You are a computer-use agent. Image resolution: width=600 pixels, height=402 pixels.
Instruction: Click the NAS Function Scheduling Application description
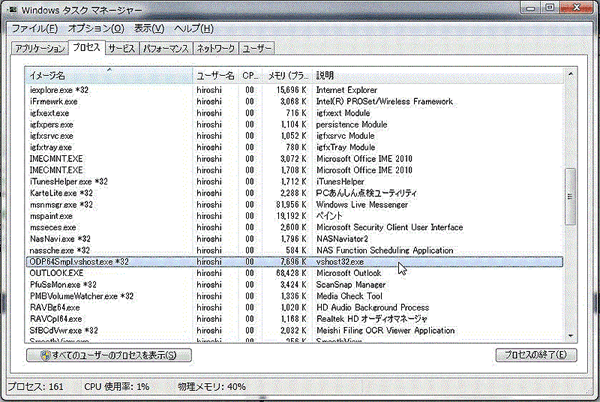tap(385, 251)
